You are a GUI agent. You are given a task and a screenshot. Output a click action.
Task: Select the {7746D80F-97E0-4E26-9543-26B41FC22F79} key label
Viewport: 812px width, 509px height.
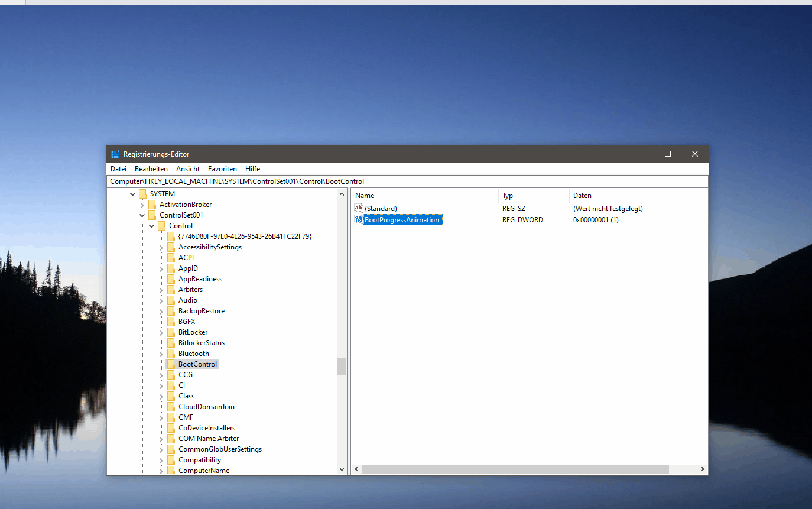[x=245, y=236]
